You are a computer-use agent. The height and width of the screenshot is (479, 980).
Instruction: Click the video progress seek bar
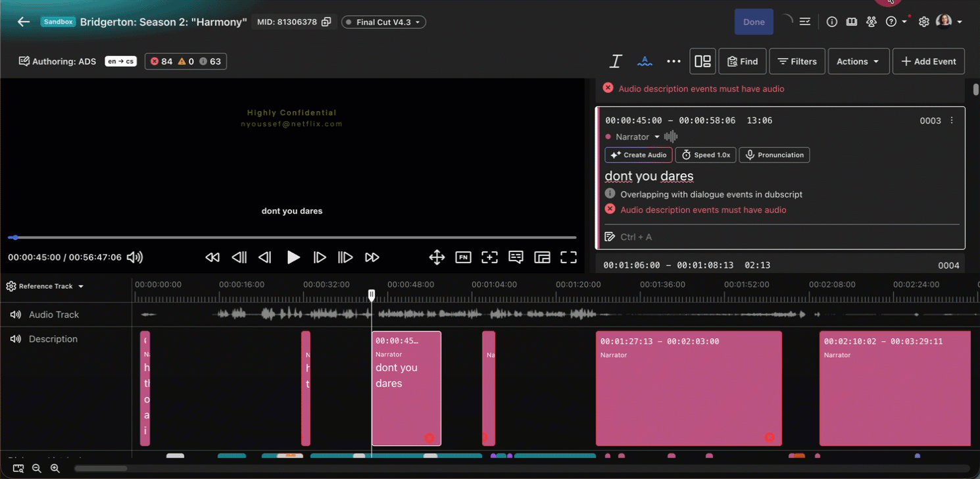(292, 238)
